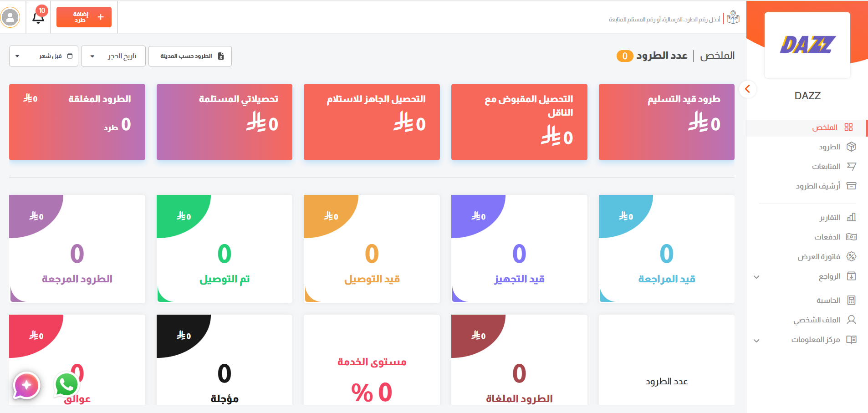
Task: Click the DAZZ logo
Action: (x=807, y=45)
